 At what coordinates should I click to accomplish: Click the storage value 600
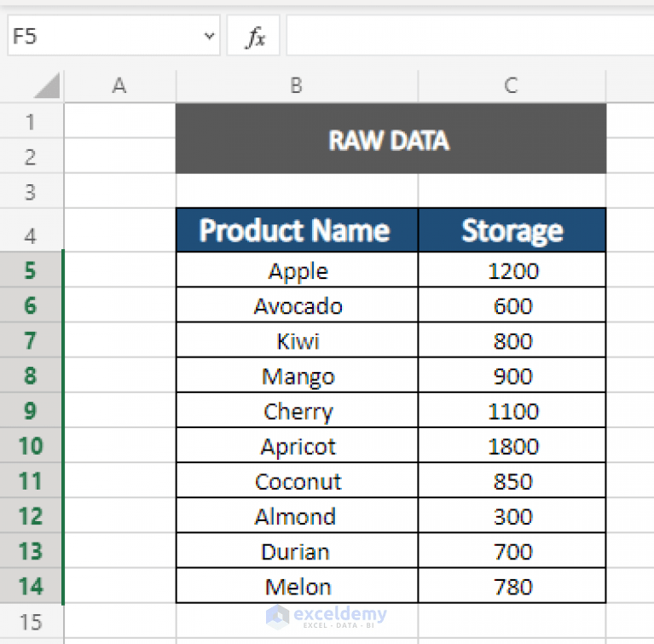(512, 305)
